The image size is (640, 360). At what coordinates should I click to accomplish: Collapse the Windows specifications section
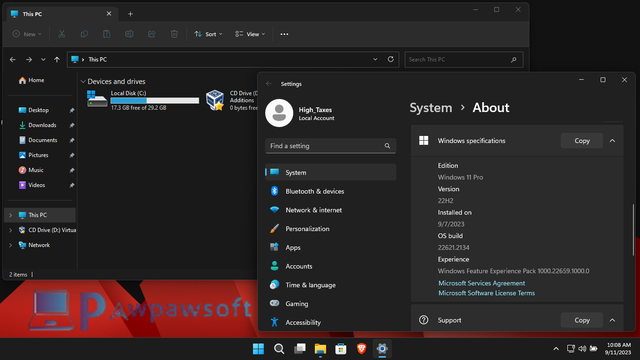pos(612,141)
